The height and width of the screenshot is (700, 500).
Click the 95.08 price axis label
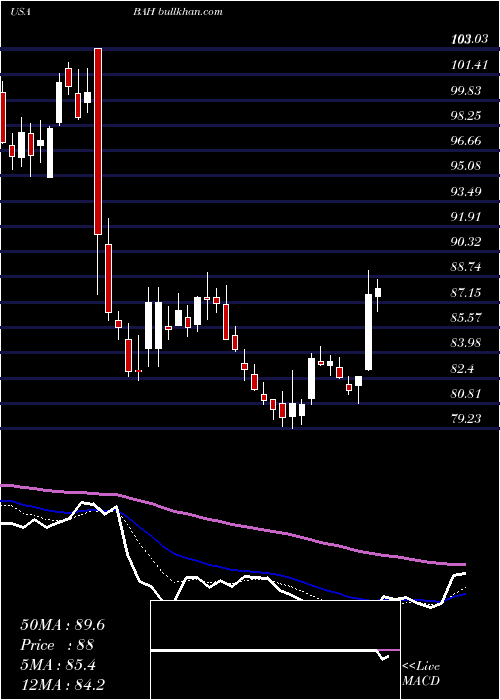467,166
